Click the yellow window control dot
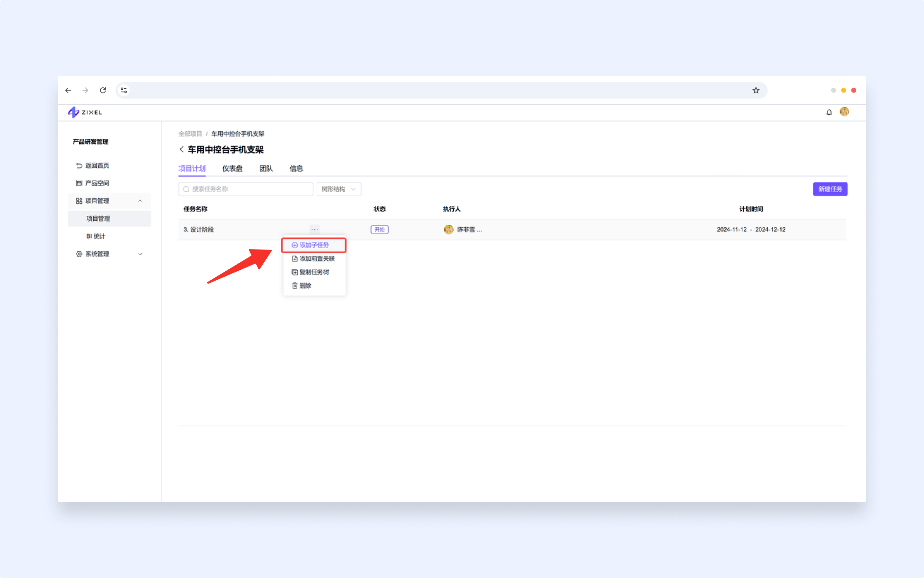 tap(843, 90)
